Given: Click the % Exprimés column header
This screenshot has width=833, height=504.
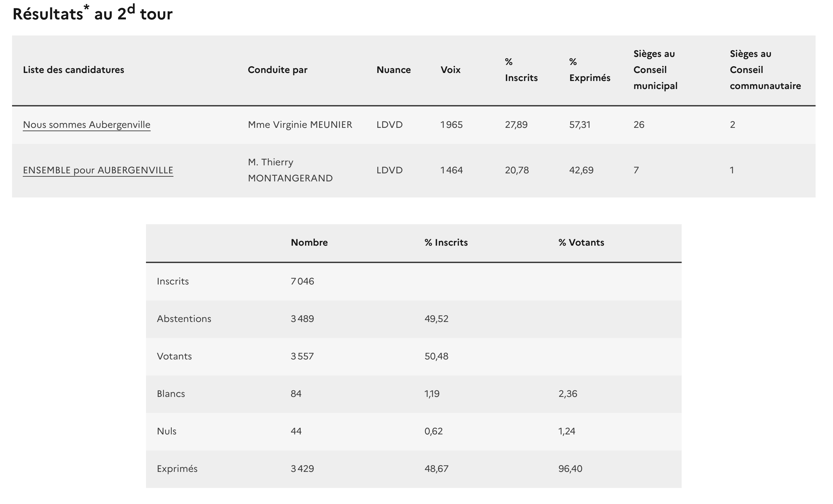Looking at the screenshot, I should [589, 70].
